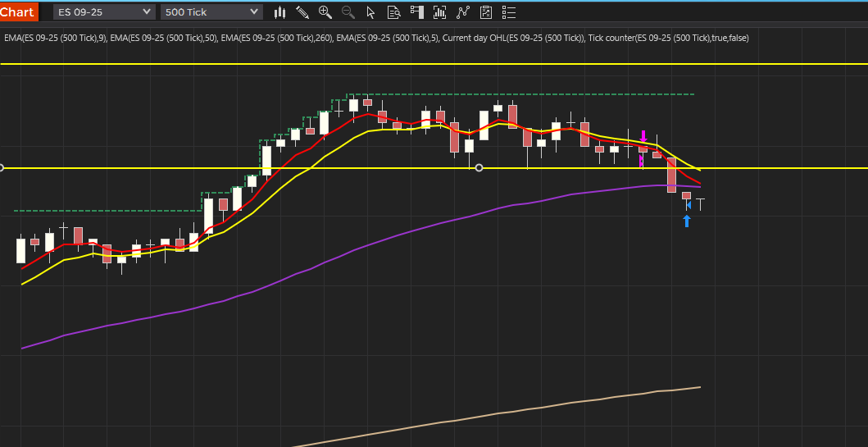This screenshot has width=868, height=447.
Task: Toggle the data box icon
Action: coord(393,11)
